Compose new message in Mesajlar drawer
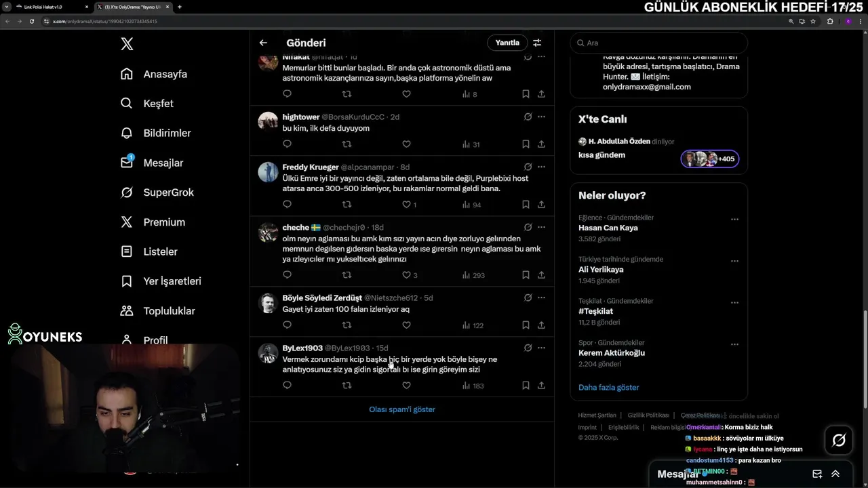Image resolution: width=868 pixels, height=488 pixels. coord(817,474)
